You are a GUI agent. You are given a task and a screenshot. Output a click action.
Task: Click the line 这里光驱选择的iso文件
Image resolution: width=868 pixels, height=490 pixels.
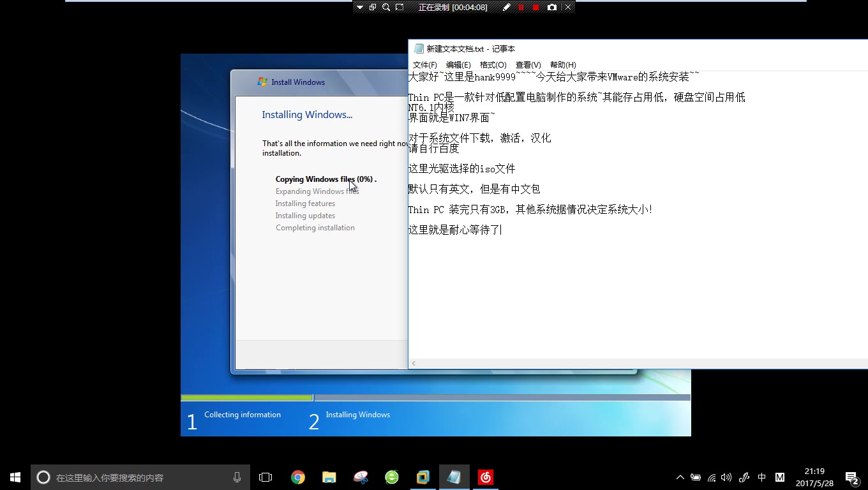coord(461,169)
